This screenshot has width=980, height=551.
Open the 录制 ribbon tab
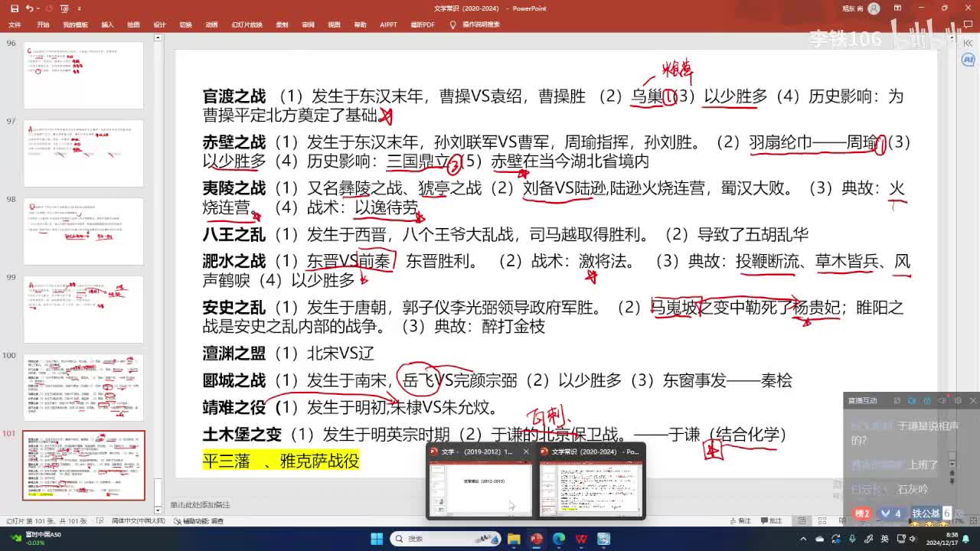(x=282, y=24)
